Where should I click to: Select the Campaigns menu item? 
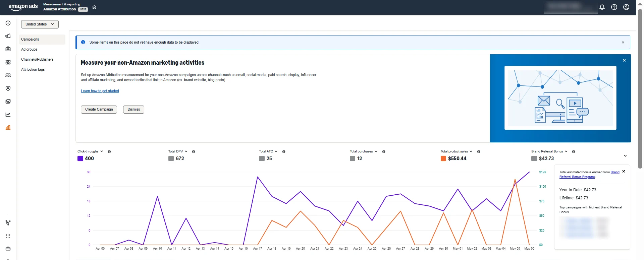coord(42,40)
